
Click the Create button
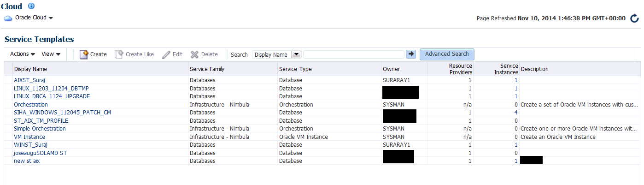pyautogui.click(x=93, y=54)
